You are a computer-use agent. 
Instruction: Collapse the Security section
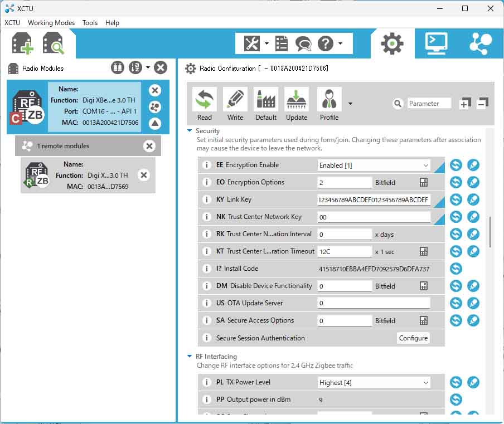click(x=190, y=131)
